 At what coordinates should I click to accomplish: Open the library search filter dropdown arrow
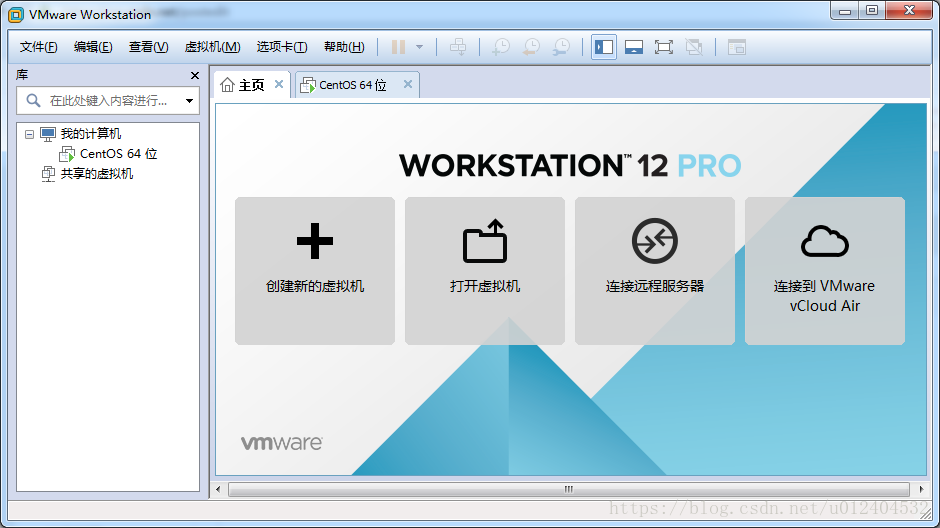tap(189, 101)
